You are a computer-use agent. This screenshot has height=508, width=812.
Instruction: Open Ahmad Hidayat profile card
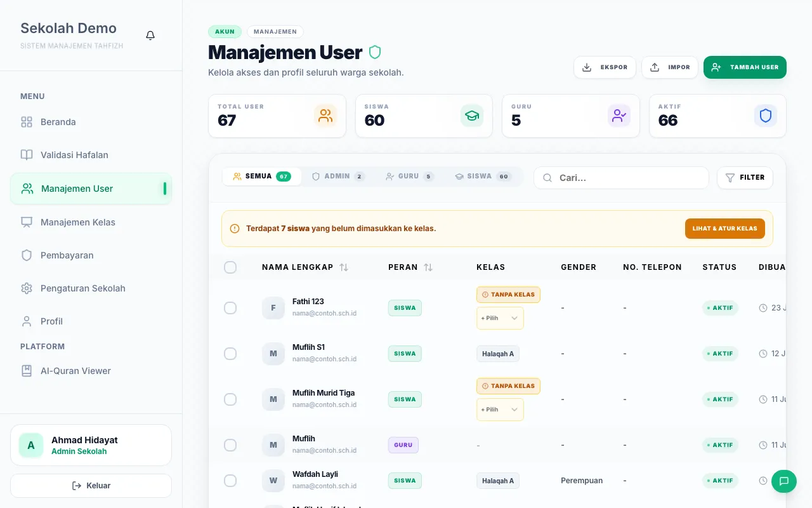(x=91, y=445)
